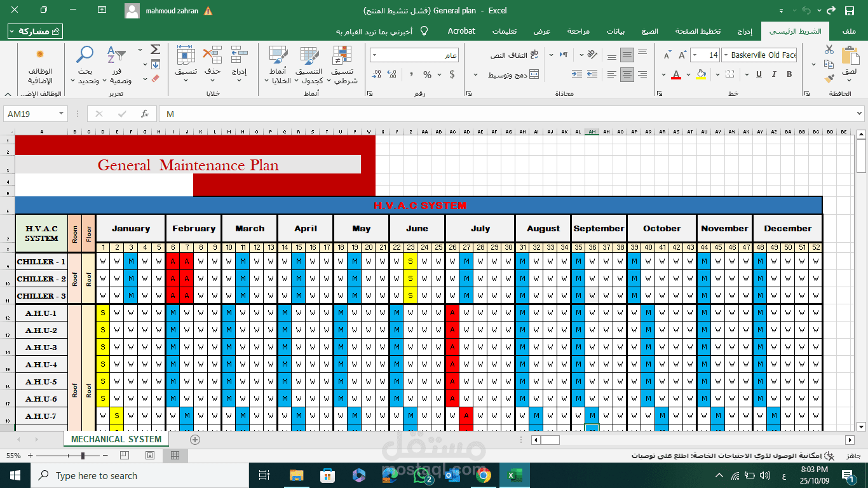This screenshot has width=868, height=488.
Task: Toggle Bold formatting
Action: (x=789, y=74)
